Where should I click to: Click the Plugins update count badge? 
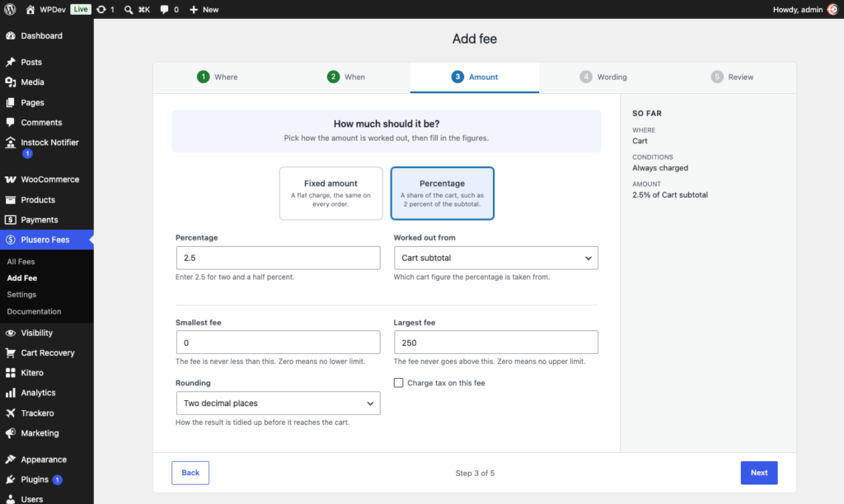click(x=57, y=480)
